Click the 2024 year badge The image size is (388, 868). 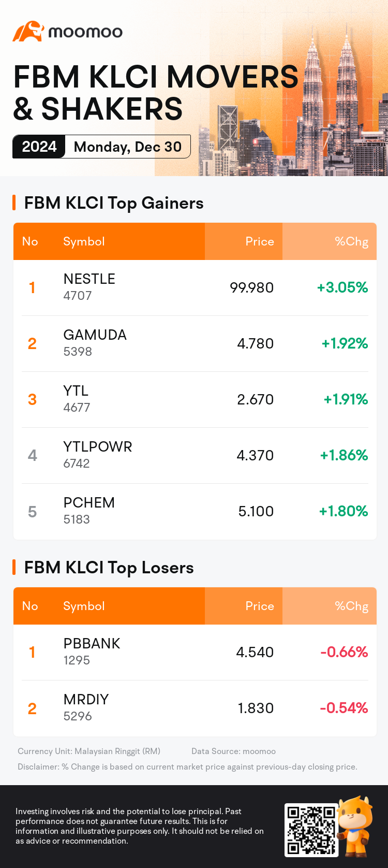39,147
